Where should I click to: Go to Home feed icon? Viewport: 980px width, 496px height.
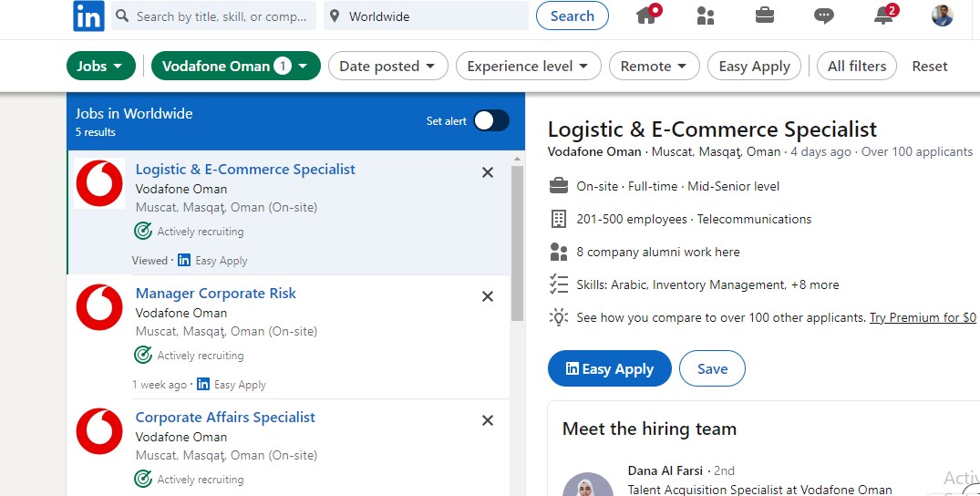point(647,15)
